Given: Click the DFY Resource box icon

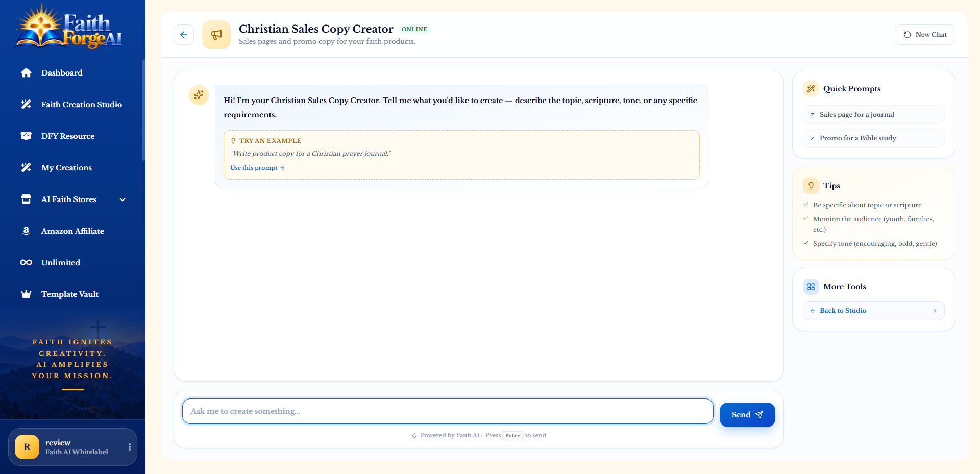Looking at the screenshot, I should point(26,136).
